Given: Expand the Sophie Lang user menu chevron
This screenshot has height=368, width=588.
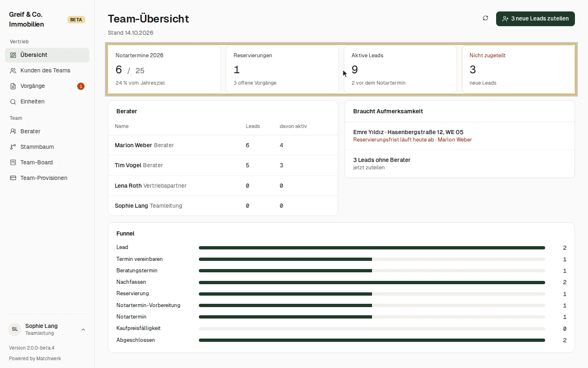Looking at the screenshot, I should (83, 330).
